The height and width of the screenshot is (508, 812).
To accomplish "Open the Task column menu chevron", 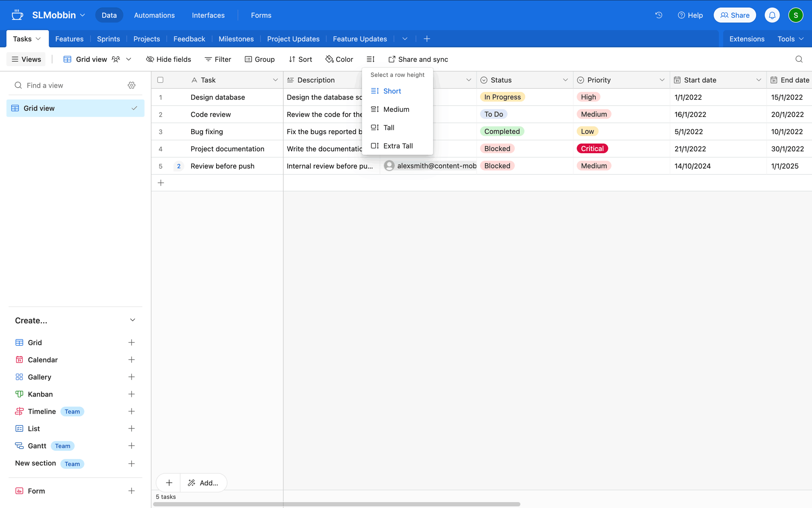I will tap(275, 80).
